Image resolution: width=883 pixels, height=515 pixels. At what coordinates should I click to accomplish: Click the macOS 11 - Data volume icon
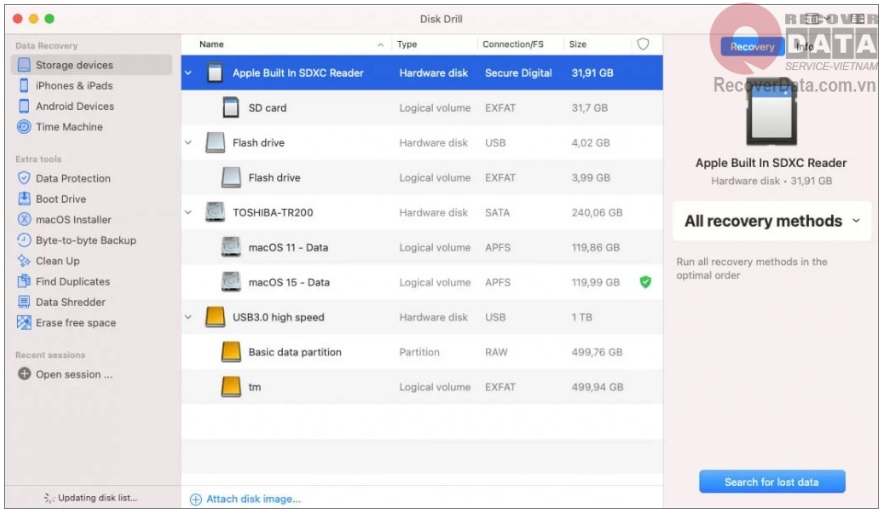click(231, 247)
